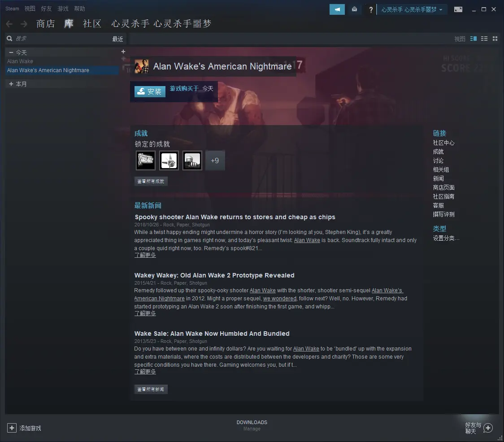Image resolution: width=504 pixels, height=442 pixels.
Task: Open the DOWNLOADS Manage area
Action: (x=252, y=425)
